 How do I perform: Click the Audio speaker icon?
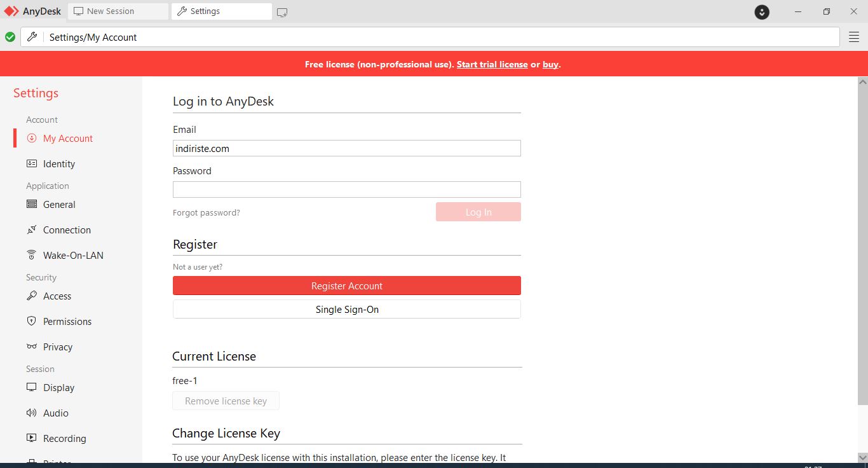[x=32, y=413]
